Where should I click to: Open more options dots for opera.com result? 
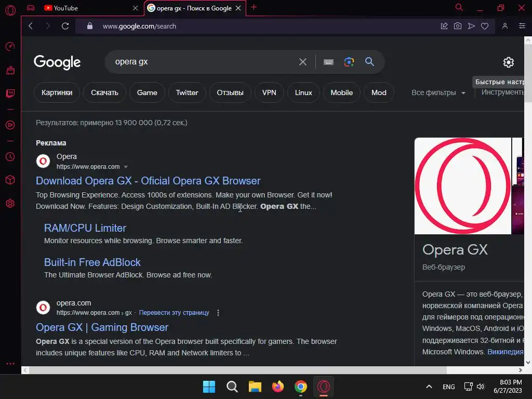[218, 313]
